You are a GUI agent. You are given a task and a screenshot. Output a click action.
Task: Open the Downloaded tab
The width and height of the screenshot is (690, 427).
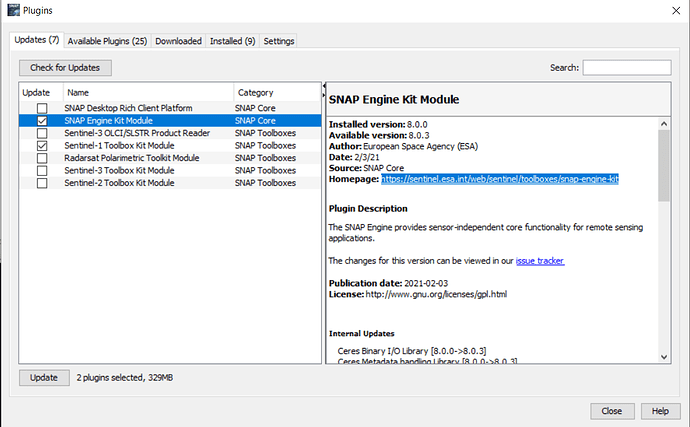pos(178,41)
